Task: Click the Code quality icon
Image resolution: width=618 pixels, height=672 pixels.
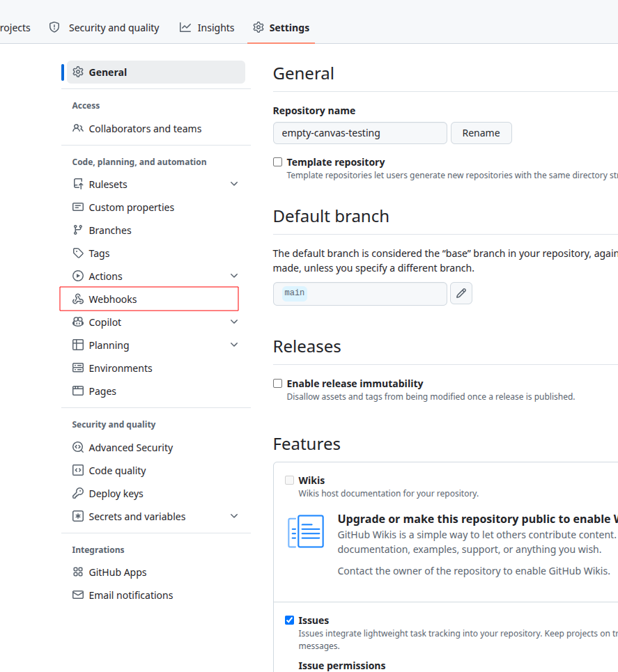Action: tap(77, 471)
